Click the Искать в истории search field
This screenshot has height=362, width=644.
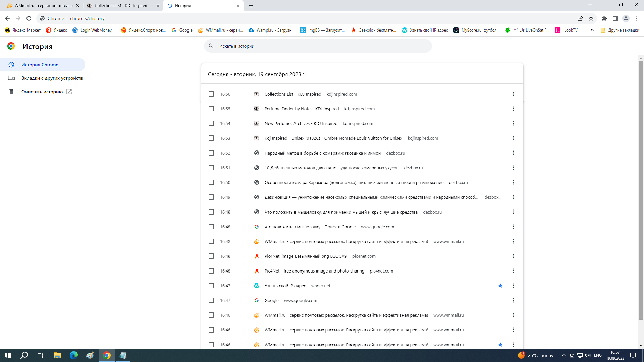pos(318,46)
